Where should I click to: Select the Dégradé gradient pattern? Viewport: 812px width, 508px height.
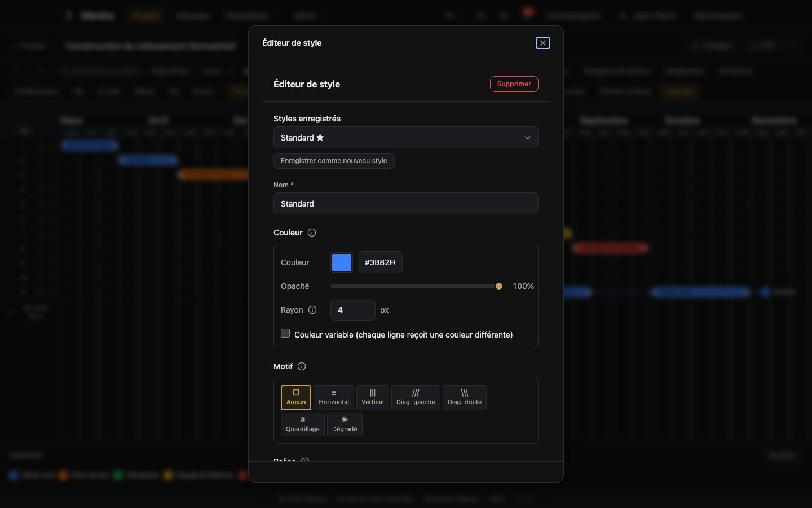(x=345, y=424)
